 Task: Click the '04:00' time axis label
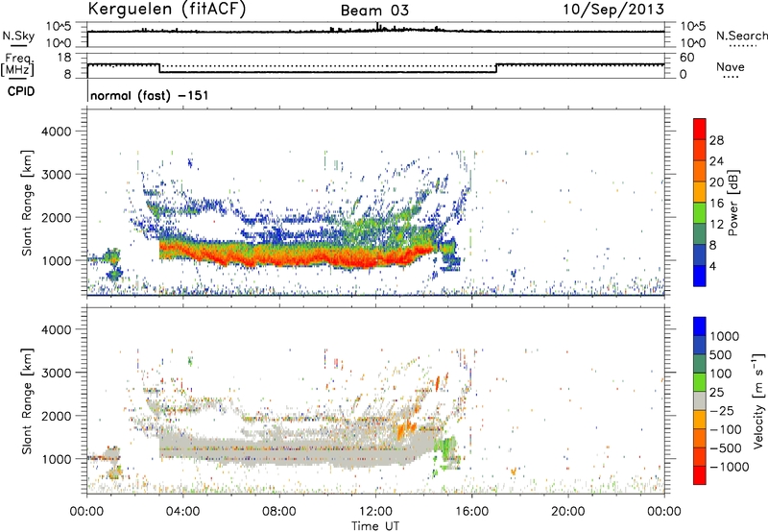tap(182, 512)
